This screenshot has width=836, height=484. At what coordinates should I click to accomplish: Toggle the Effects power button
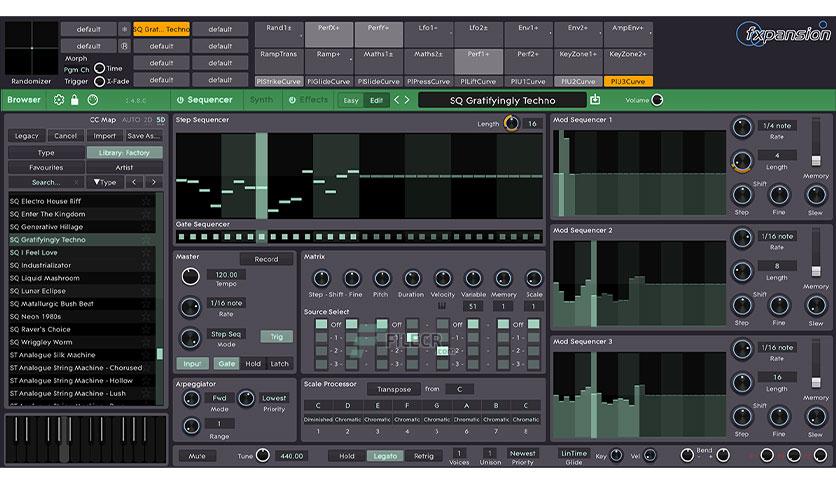292,100
